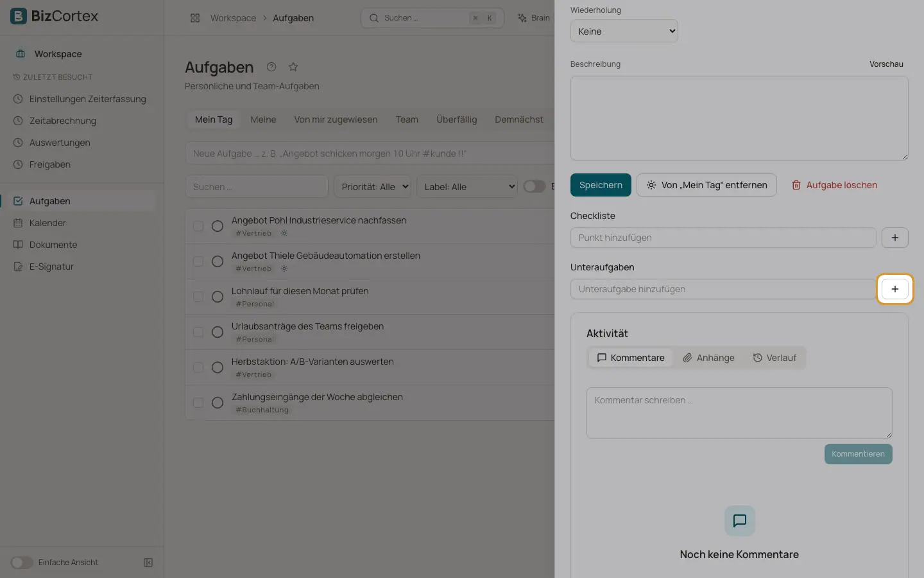The width and height of the screenshot is (924, 578).
Task: Click the top Suchen search bar
Action: tap(432, 18)
